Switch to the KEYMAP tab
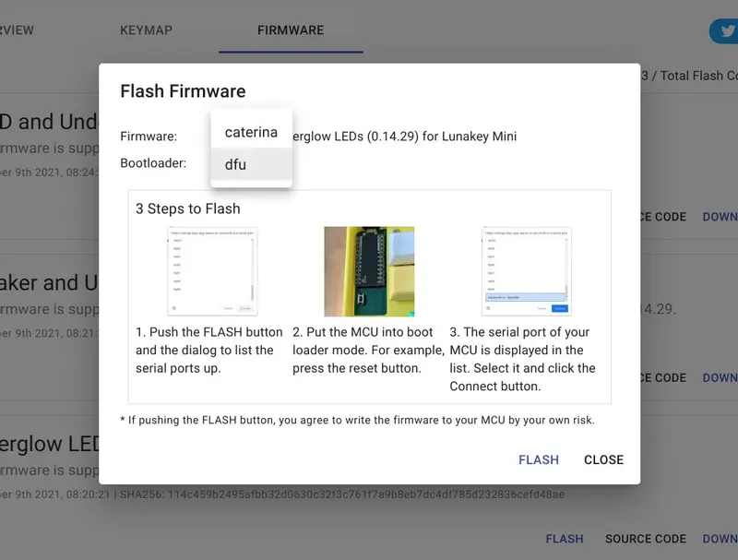 tap(146, 30)
